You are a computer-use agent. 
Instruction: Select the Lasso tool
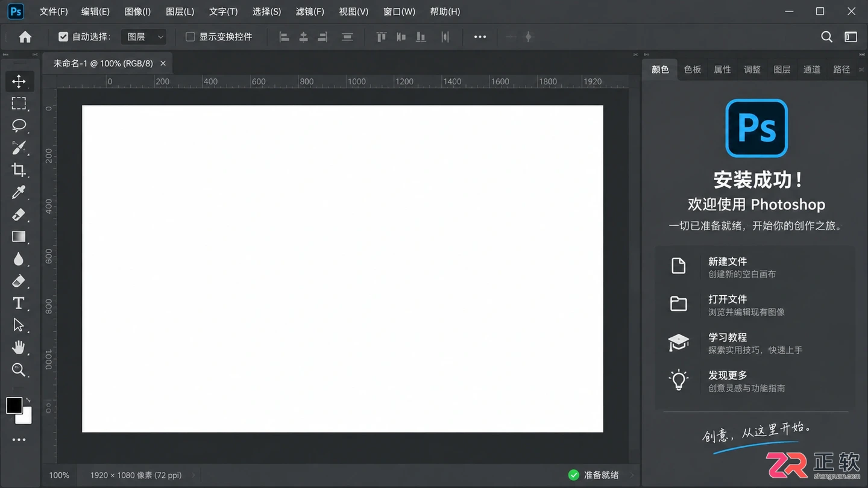[x=19, y=125]
